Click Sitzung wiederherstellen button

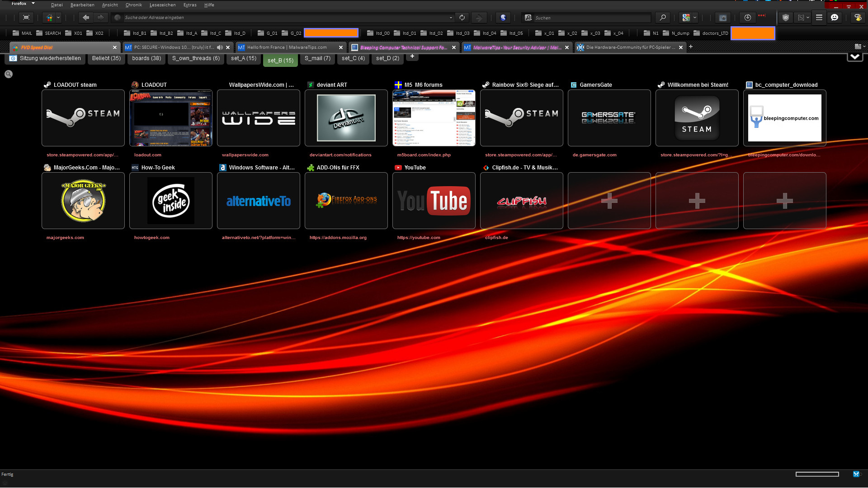[x=45, y=58]
